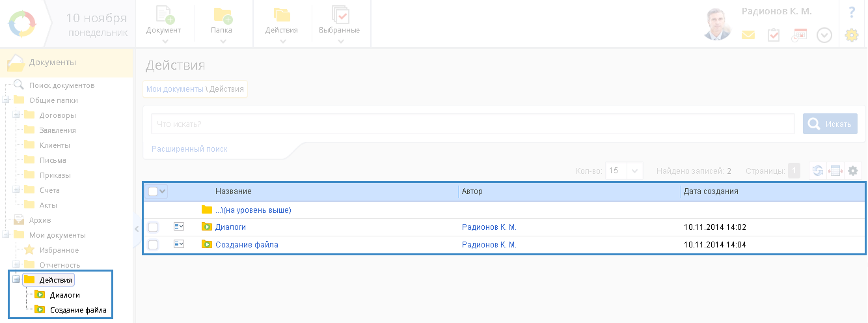Click the Что искать search field

coord(472,124)
